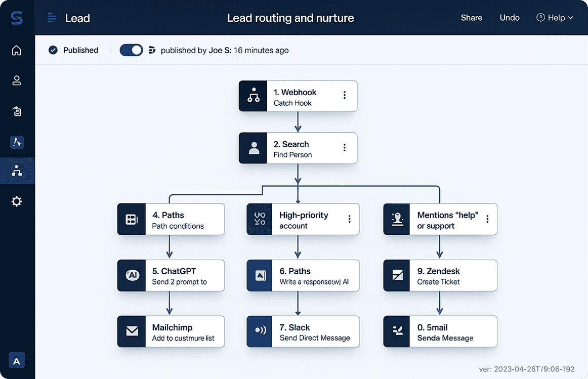Select the Slack step icon
The width and height of the screenshot is (588, 379).
tap(261, 331)
